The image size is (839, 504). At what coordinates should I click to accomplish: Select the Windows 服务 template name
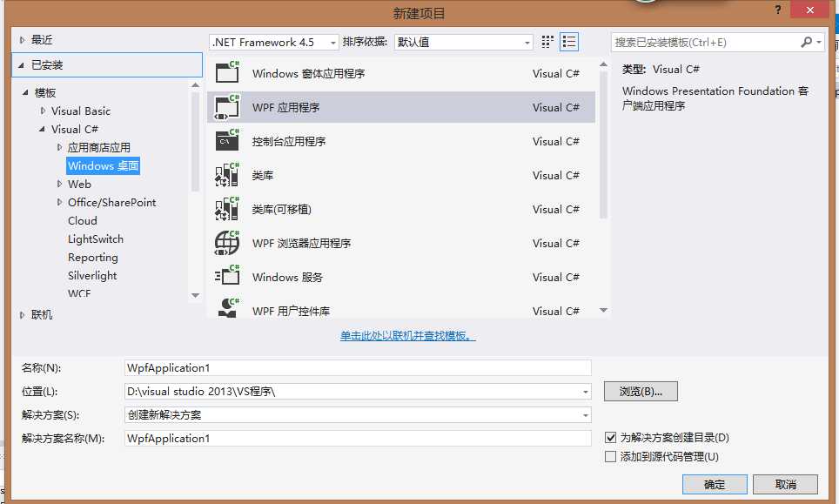[287, 277]
